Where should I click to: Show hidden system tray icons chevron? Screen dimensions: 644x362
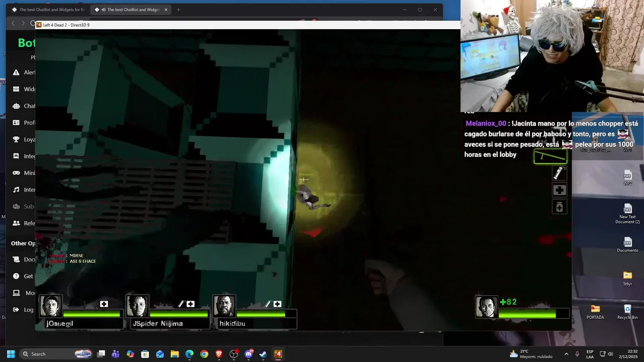(566, 354)
